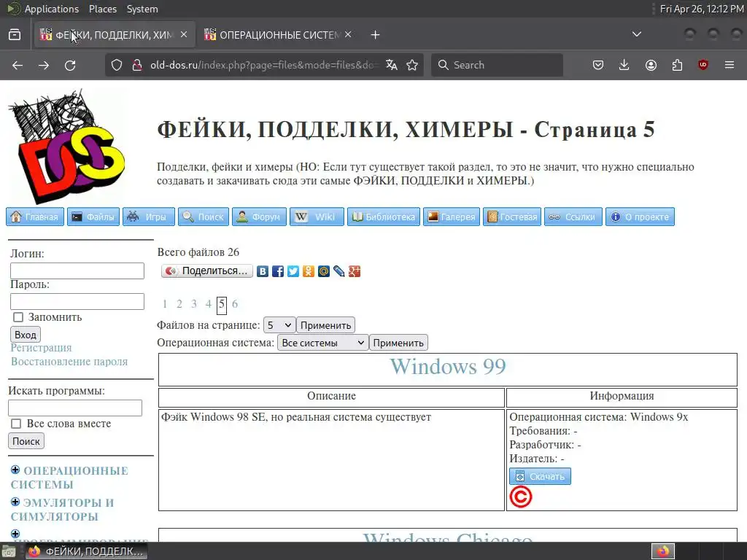Viewport: 747px width, 560px height.
Task: Open the Ссылки menu item
Action: point(573,217)
